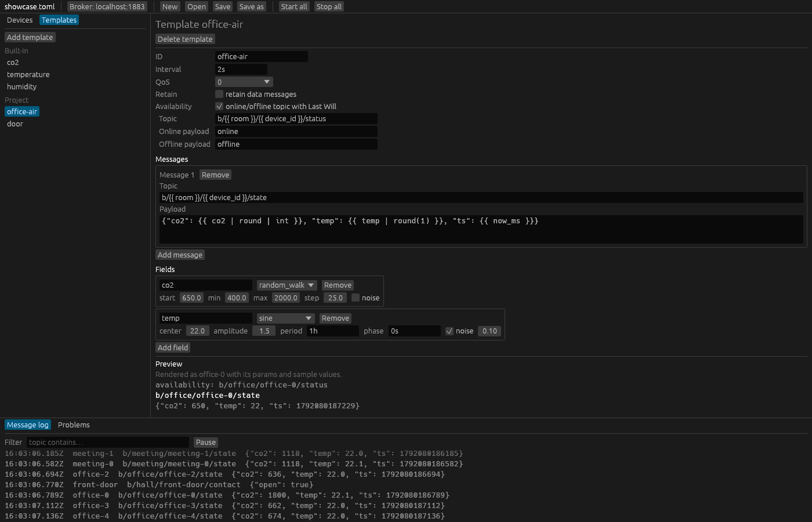This screenshot has height=522, width=812.
Task: Open the Problems tab
Action: coord(74,425)
